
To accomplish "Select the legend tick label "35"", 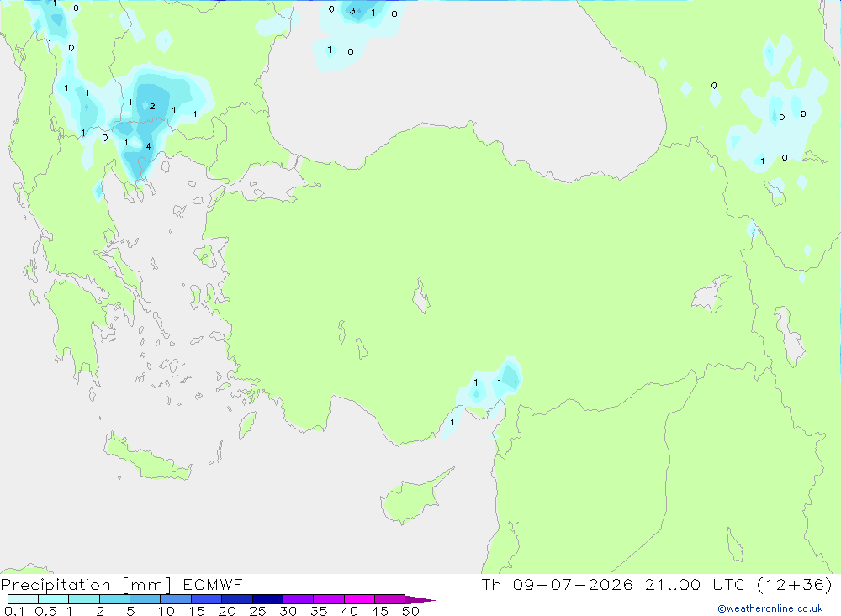I will [x=319, y=611].
